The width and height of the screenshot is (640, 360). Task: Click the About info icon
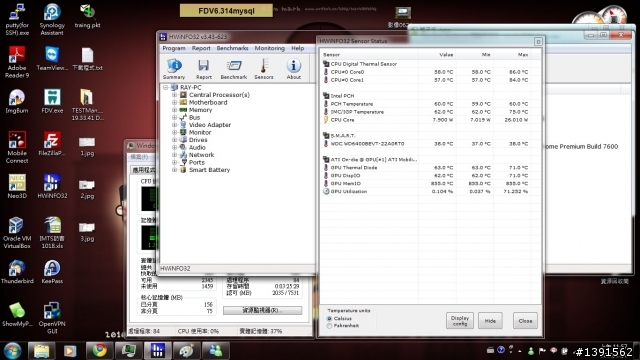[x=293, y=69]
